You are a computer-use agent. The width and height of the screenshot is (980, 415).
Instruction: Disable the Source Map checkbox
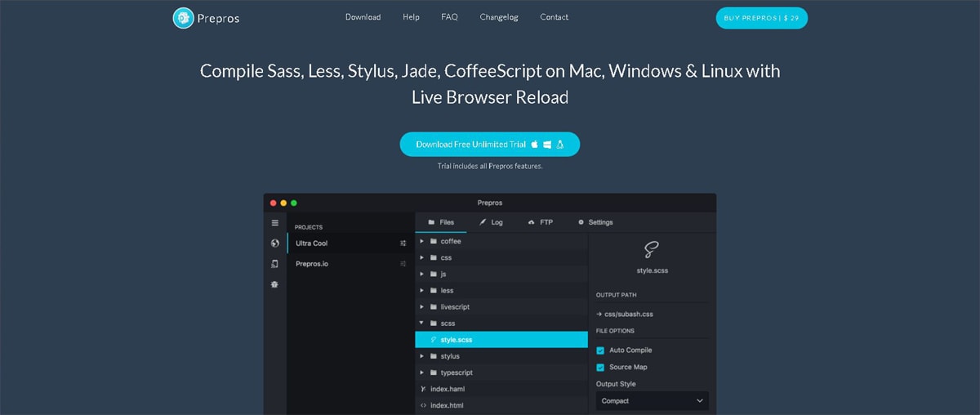[x=600, y=368]
